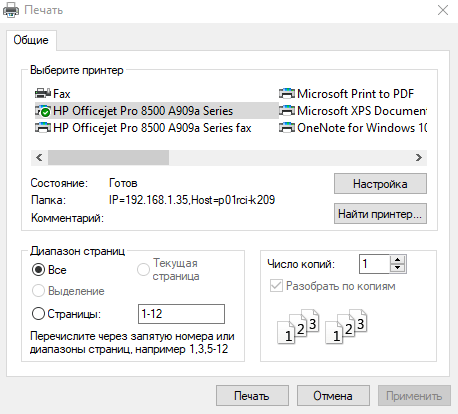
Task: Click the Настройка button
Action: tap(380, 184)
